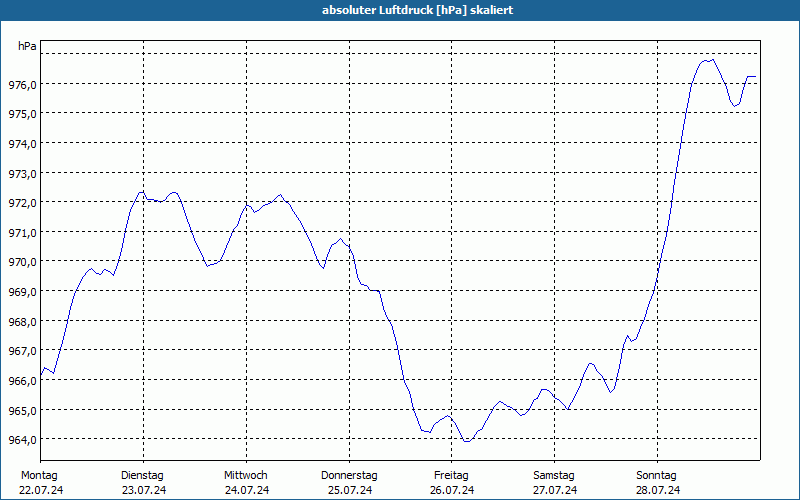Screen dimensions: 800x500
Task: Click the 'Montag' day label
Action: pos(39,476)
